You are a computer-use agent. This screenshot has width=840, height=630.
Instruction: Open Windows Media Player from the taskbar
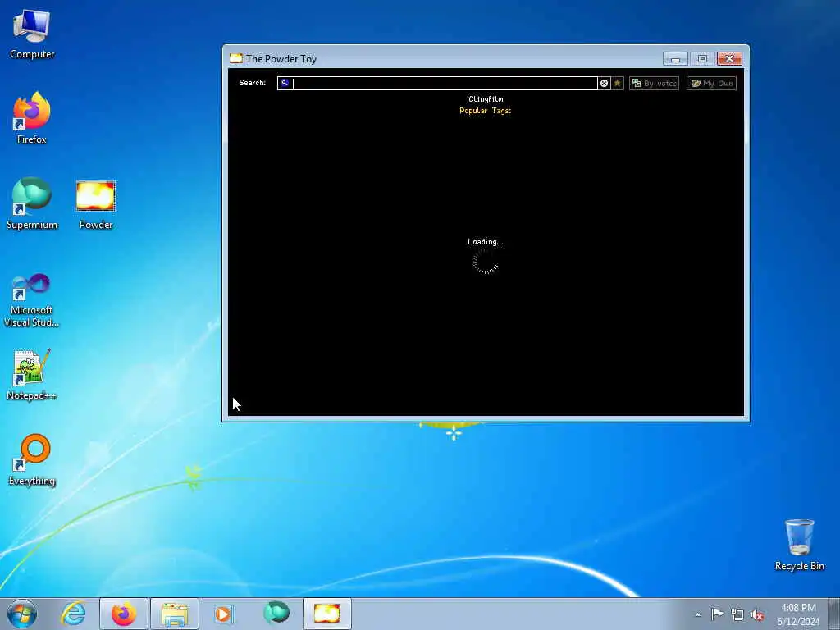223,614
